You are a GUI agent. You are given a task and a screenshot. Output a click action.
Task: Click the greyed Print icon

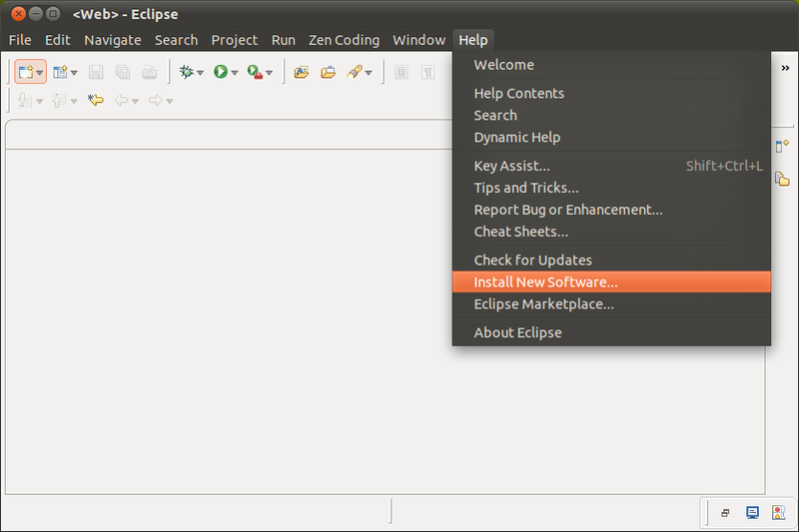tap(149, 72)
